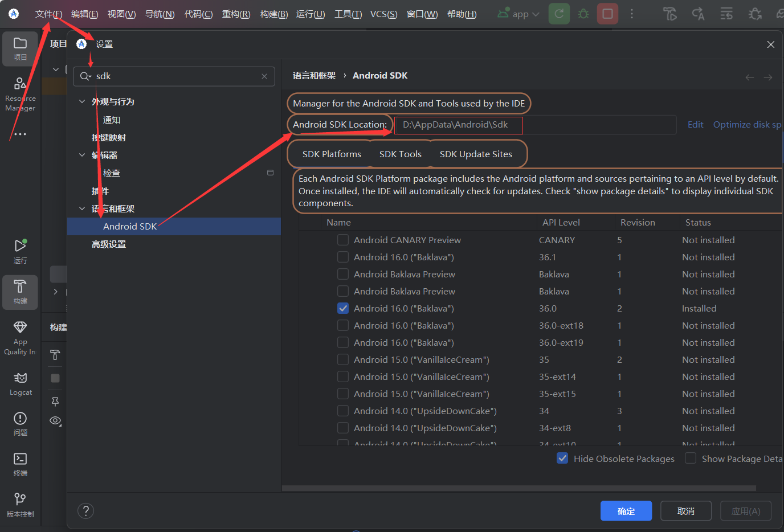
Task: Switch to SDK Platforms tab
Action: point(332,154)
